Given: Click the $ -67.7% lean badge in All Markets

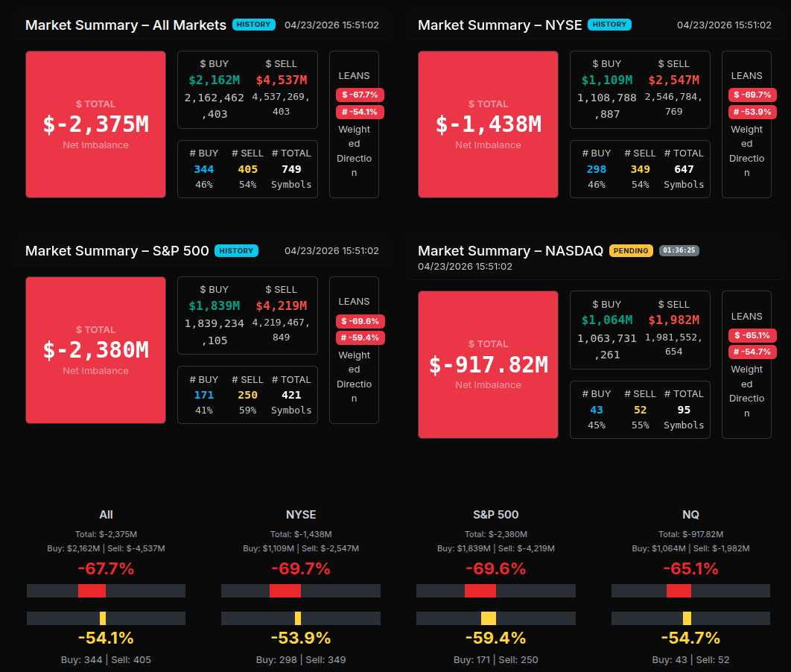Looking at the screenshot, I should tap(360, 95).
